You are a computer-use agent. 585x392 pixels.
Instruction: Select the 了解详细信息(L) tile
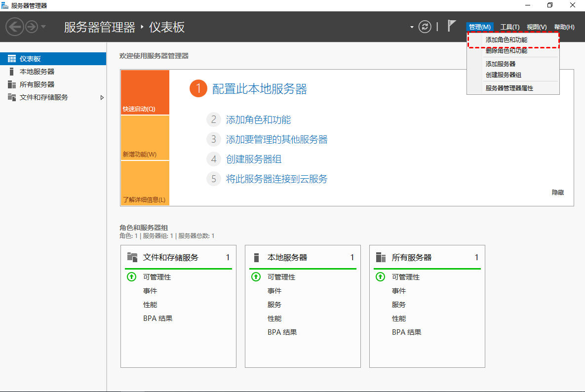coord(145,183)
